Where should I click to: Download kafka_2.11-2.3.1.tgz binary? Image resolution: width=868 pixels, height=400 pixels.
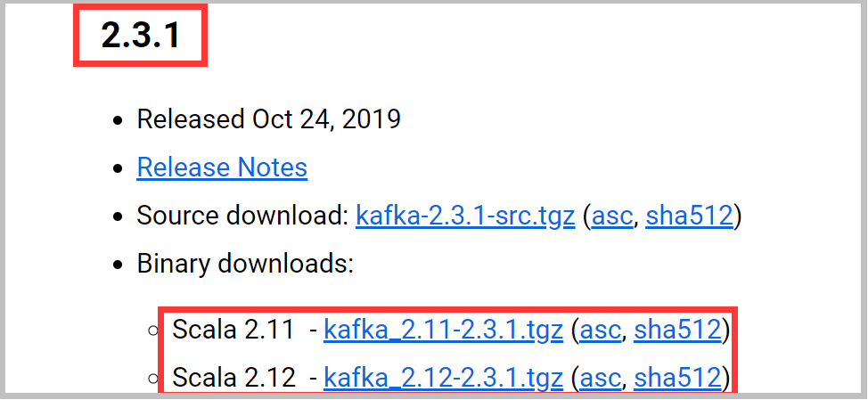pyautogui.click(x=443, y=331)
